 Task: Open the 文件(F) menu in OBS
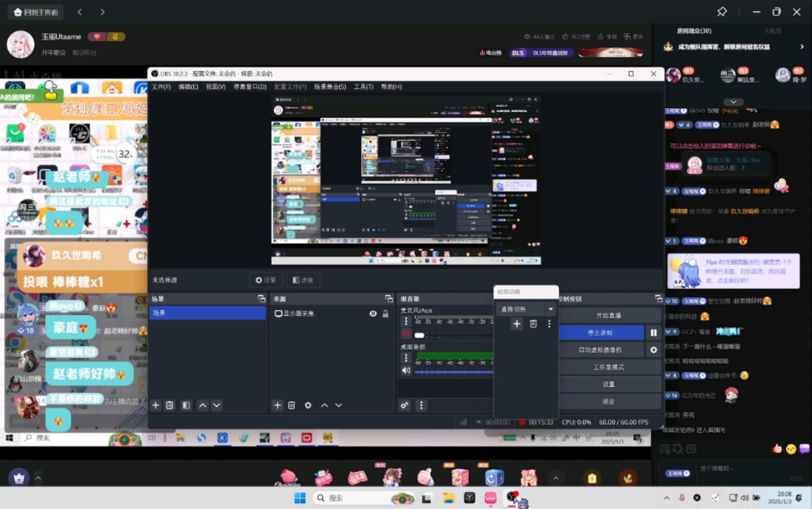(x=161, y=87)
